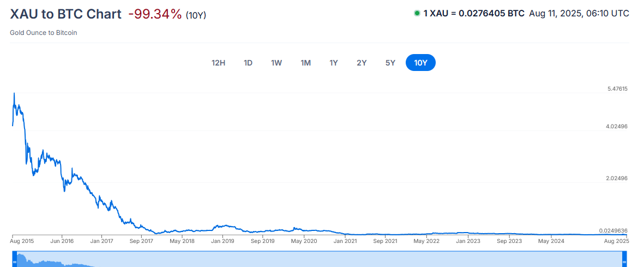Click the chart line peak near Aug 2015

(14, 93)
